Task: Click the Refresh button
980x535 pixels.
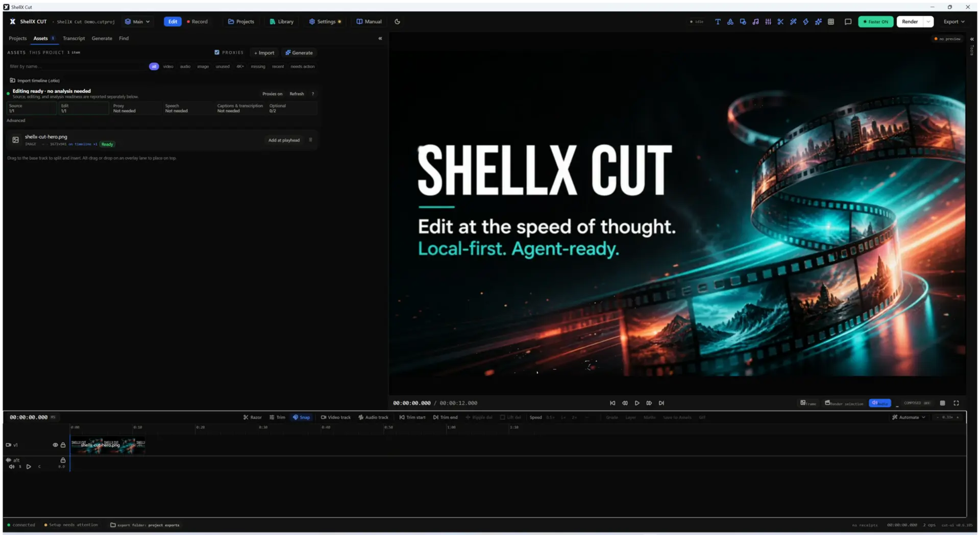Action: click(297, 94)
